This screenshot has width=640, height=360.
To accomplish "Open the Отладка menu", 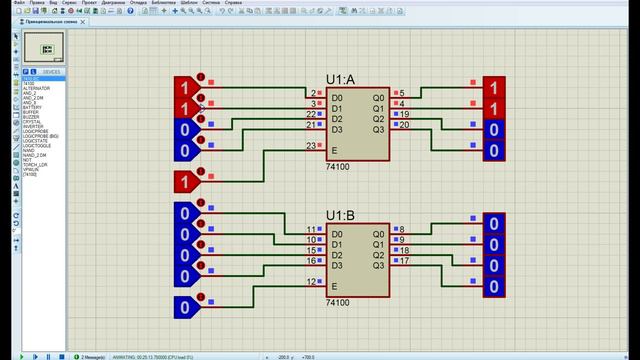I will (138, 2).
